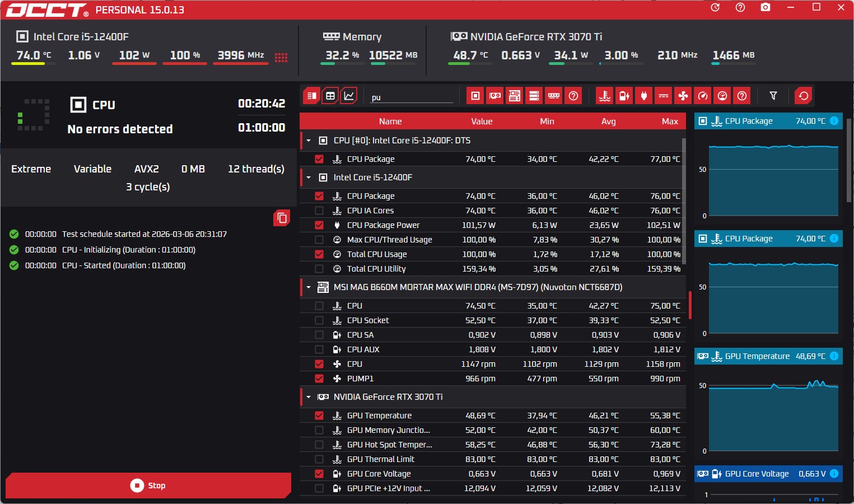Enable the GPU Thermal Limit checkbox
Image resolution: width=854 pixels, height=504 pixels.
[x=319, y=459]
